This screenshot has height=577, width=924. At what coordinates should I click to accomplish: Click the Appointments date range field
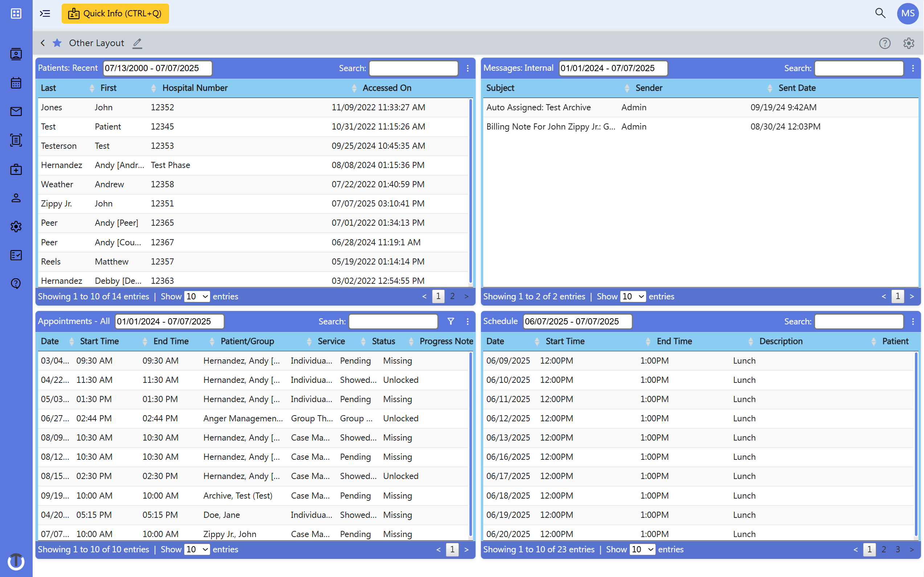pos(169,321)
